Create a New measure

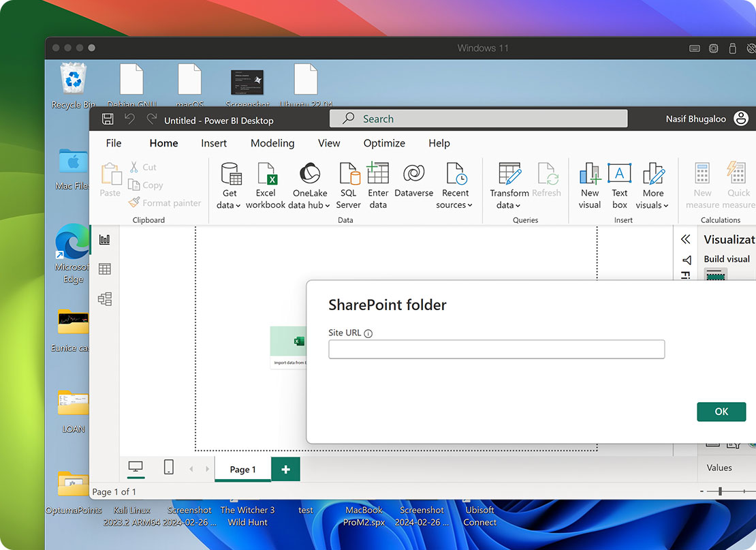(702, 183)
